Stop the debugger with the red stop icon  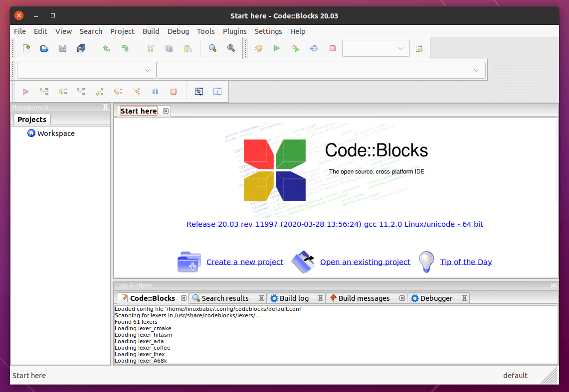pos(173,91)
